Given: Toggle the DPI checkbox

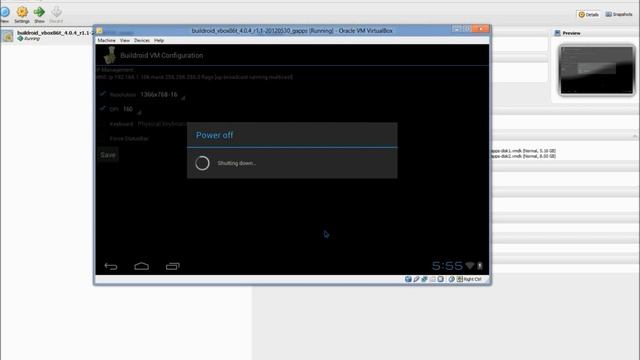Looking at the screenshot, I should 102,109.
